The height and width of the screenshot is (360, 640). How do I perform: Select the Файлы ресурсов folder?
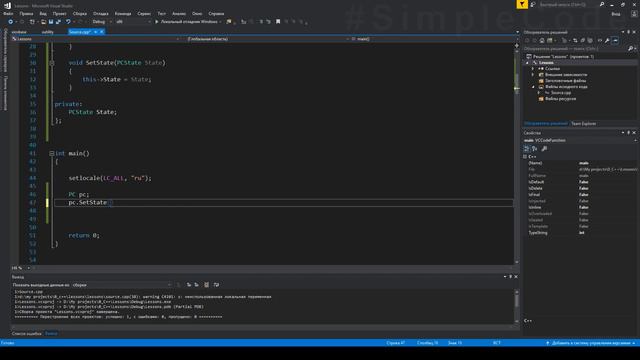(560, 99)
